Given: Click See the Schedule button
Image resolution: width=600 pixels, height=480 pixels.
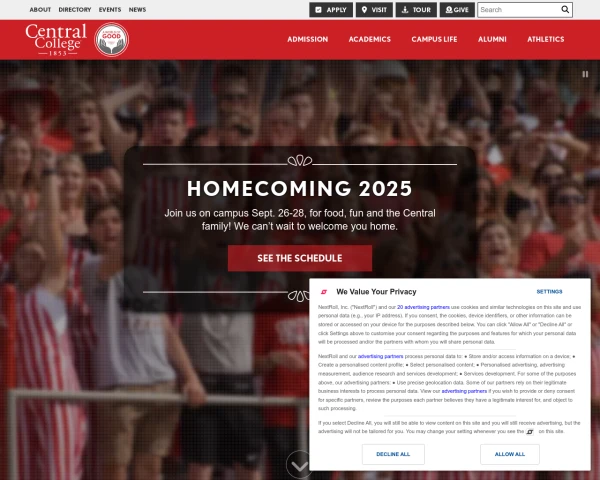Looking at the screenshot, I should [300, 258].
